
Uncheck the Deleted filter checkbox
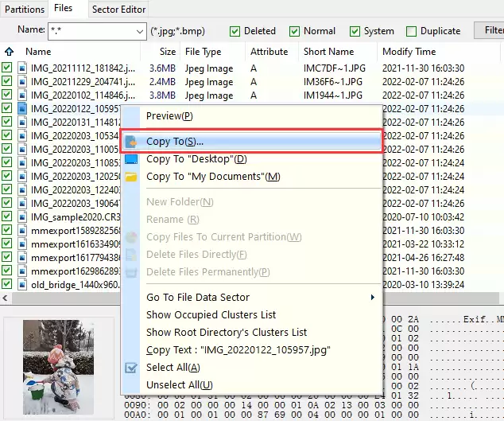point(235,31)
